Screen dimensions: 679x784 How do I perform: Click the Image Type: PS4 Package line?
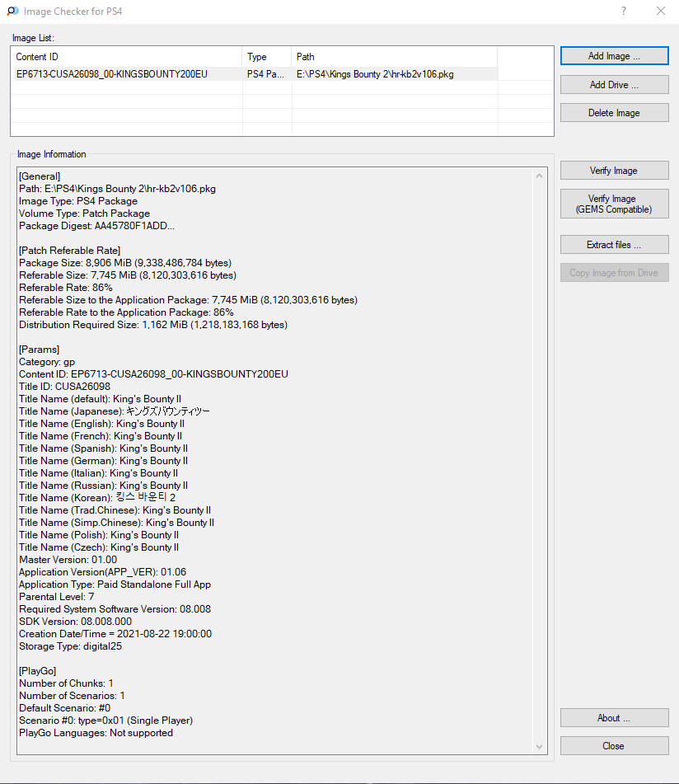point(78,200)
